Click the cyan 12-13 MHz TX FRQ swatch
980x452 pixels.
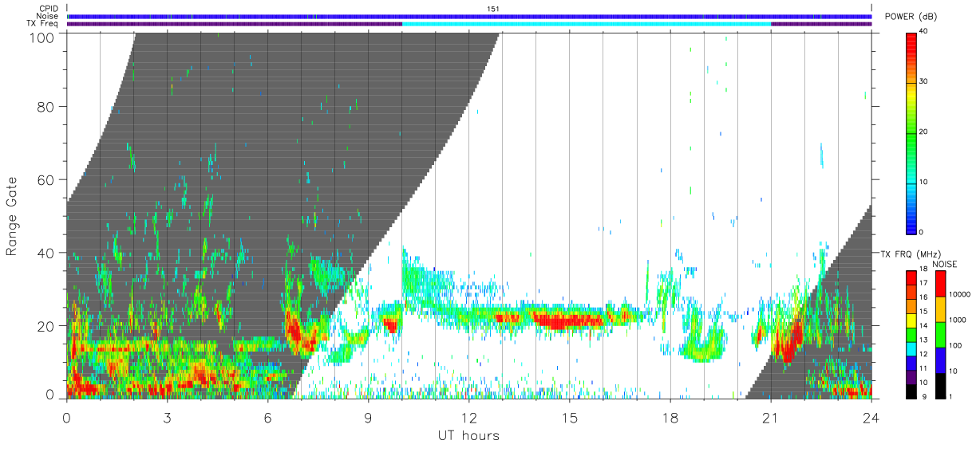[x=911, y=349]
